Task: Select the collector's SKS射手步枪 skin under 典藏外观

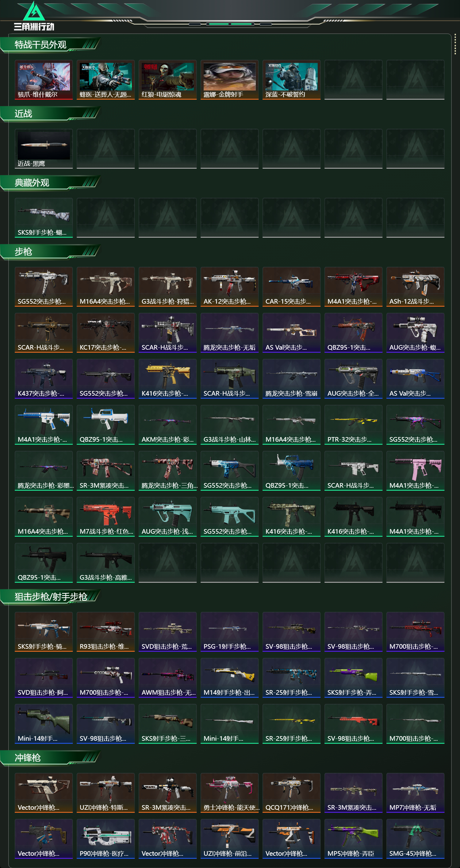Action: (44, 218)
